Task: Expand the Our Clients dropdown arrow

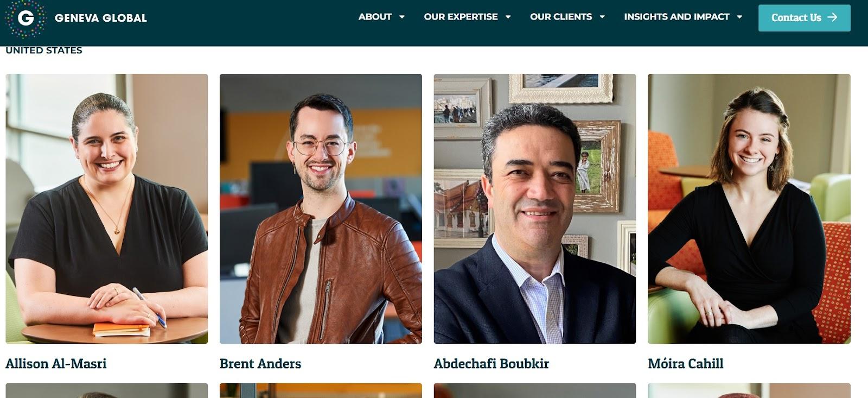Action: [x=602, y=17]
